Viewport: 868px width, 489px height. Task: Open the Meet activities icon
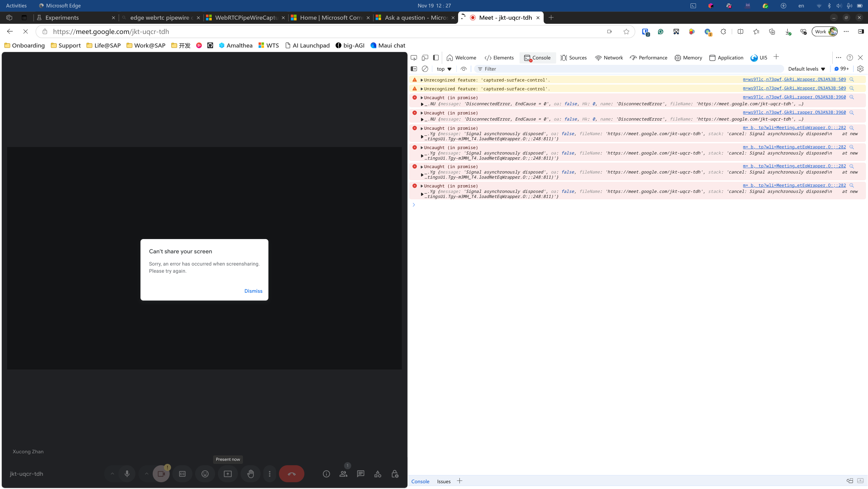(378, 474)
